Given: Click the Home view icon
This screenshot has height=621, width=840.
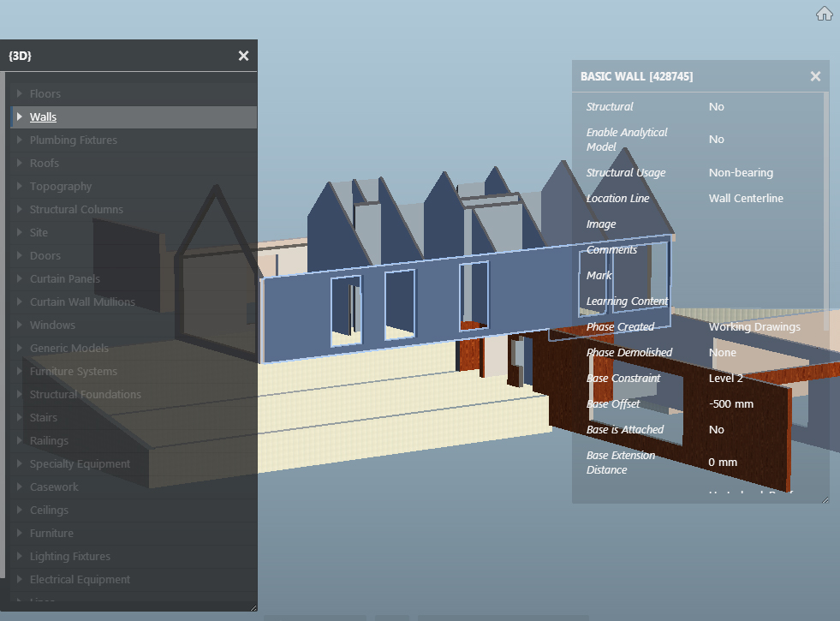Looking at the screenshot, I should click(824, 14).
